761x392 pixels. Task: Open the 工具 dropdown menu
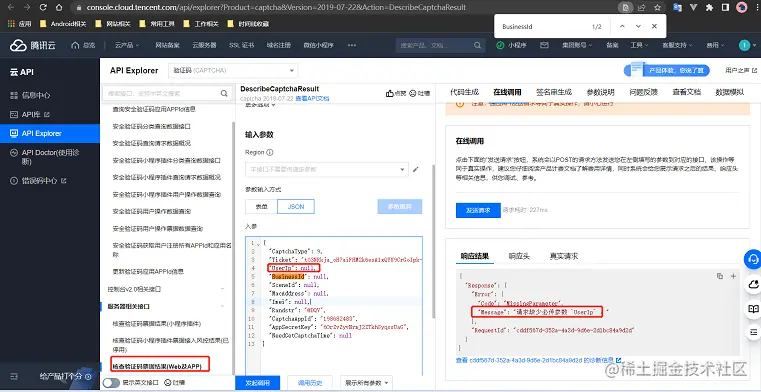tap(639, 45)
